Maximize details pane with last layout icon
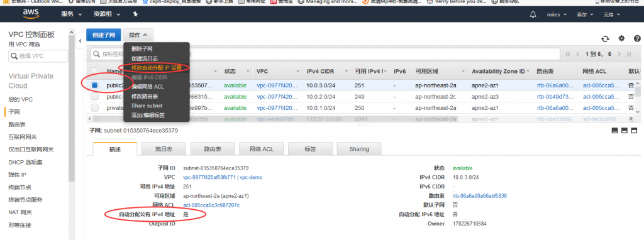 (x=634, y=131)
